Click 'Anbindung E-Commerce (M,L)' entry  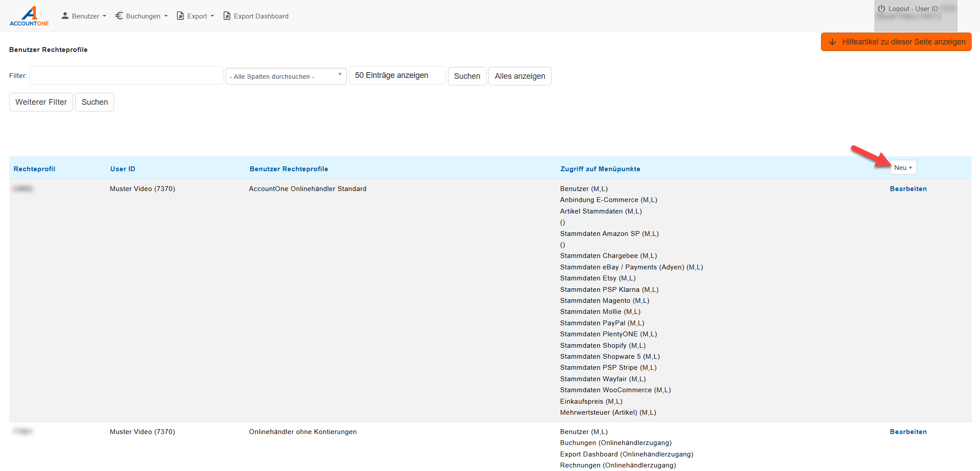click(x=608, y=200)
